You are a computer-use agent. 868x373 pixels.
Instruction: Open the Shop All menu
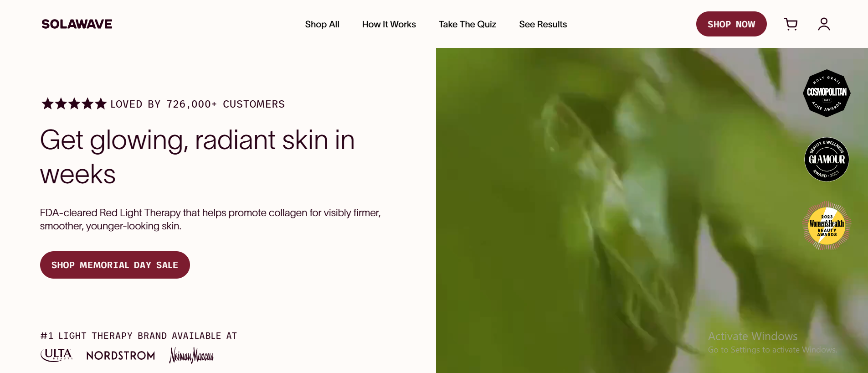pos(322,24)
